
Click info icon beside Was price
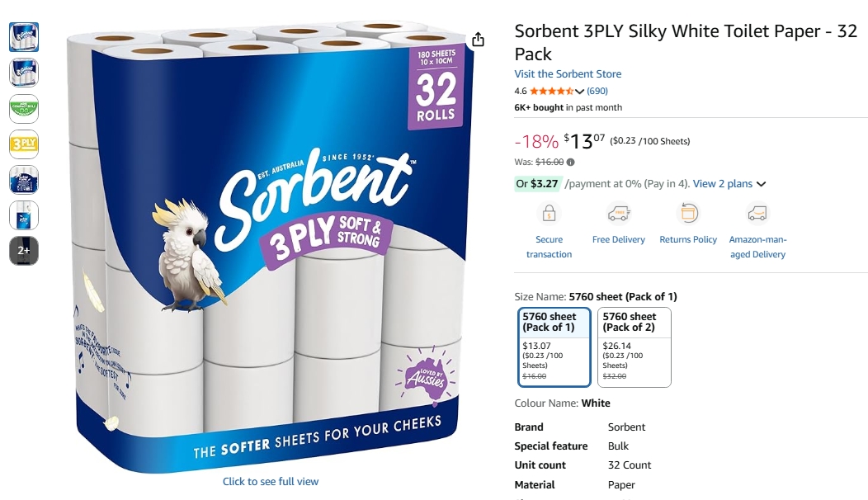571,163
